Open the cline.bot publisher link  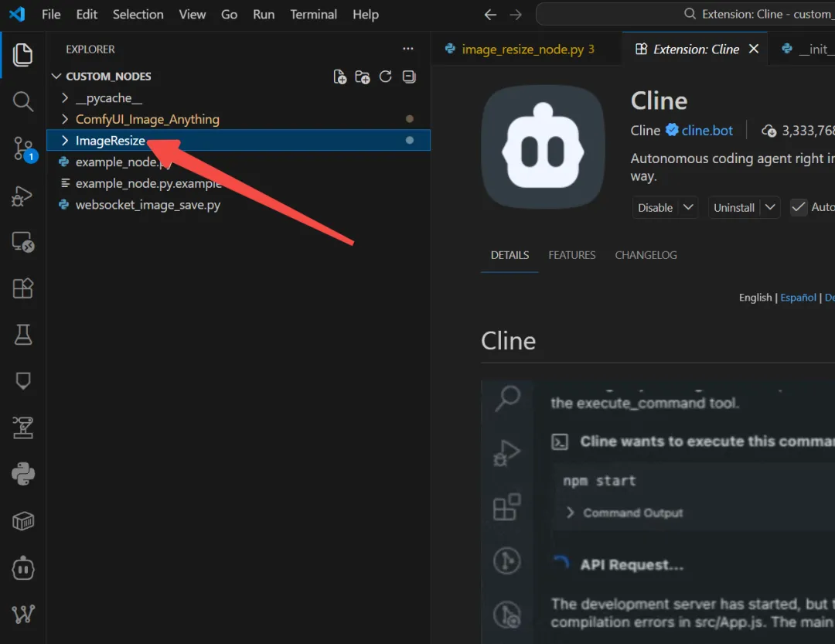point(707,131)
